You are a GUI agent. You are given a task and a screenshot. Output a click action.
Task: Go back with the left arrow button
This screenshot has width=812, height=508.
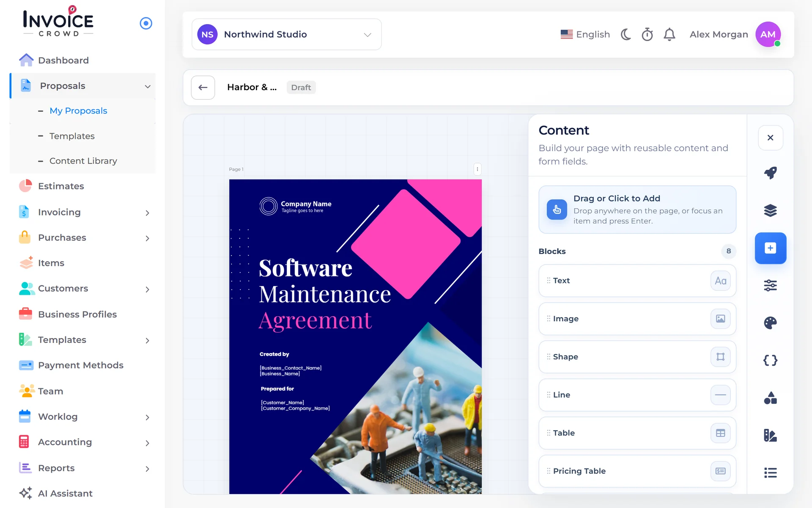pos(203,88)
